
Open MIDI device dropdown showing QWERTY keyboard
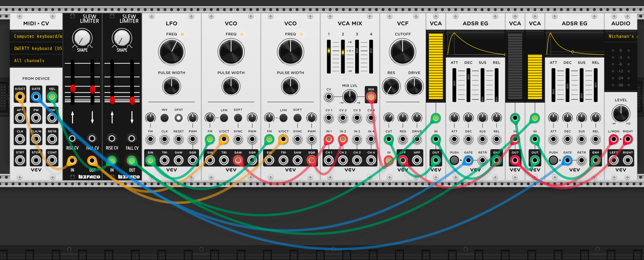tap(36, 48)
